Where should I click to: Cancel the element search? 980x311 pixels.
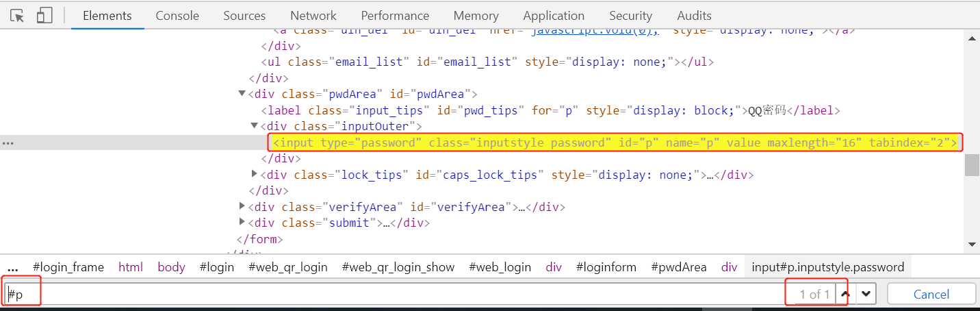pyautogui.click(x=931, y=294)
